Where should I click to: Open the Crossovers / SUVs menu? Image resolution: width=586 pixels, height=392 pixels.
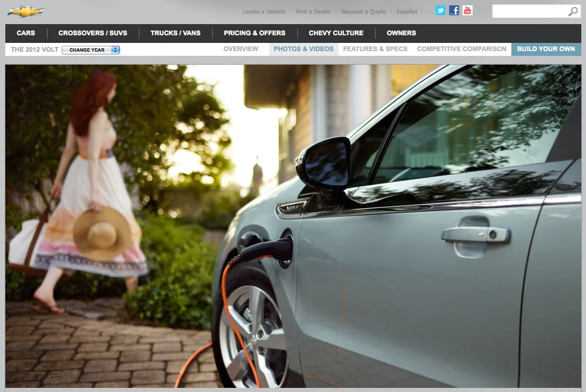click(x=93, y=33)
